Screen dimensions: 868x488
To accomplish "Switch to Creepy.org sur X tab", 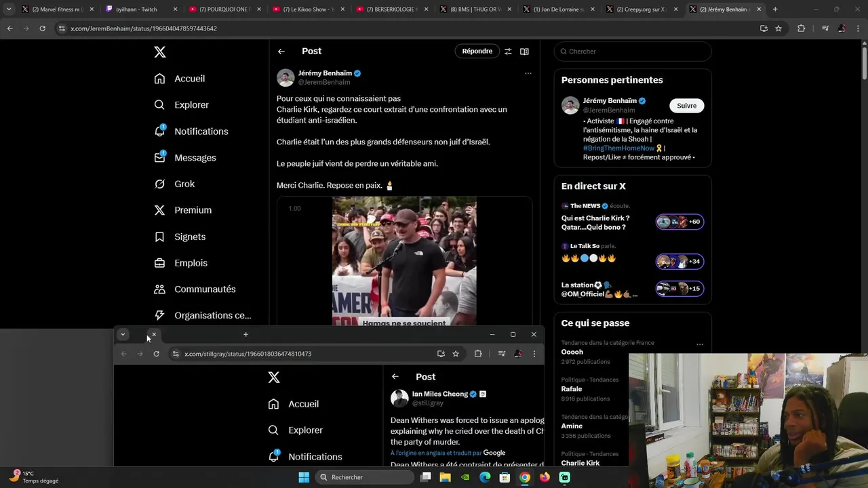I will (641, 9).
